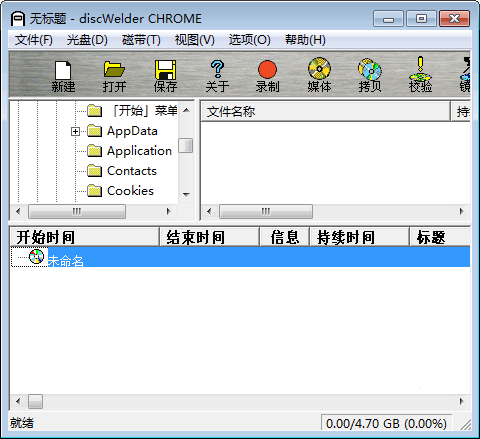Click the file list horizontal scrollbar thumb
The image size is (480, 439).
point(266,211)
